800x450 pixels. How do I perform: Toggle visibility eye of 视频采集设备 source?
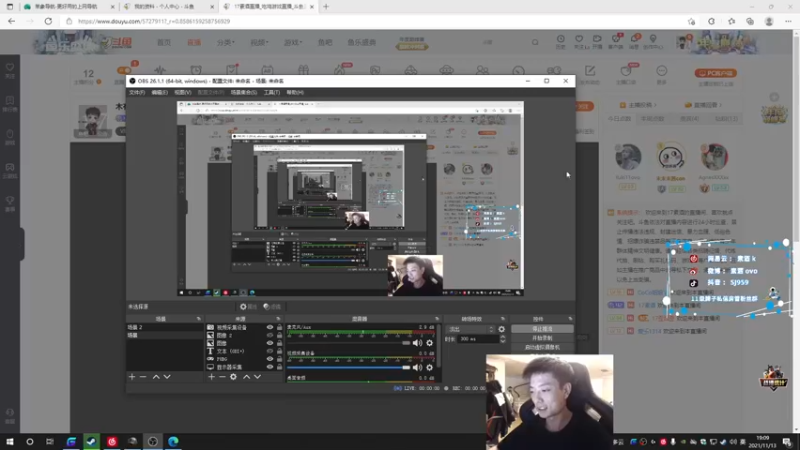[x=270, y=327]
